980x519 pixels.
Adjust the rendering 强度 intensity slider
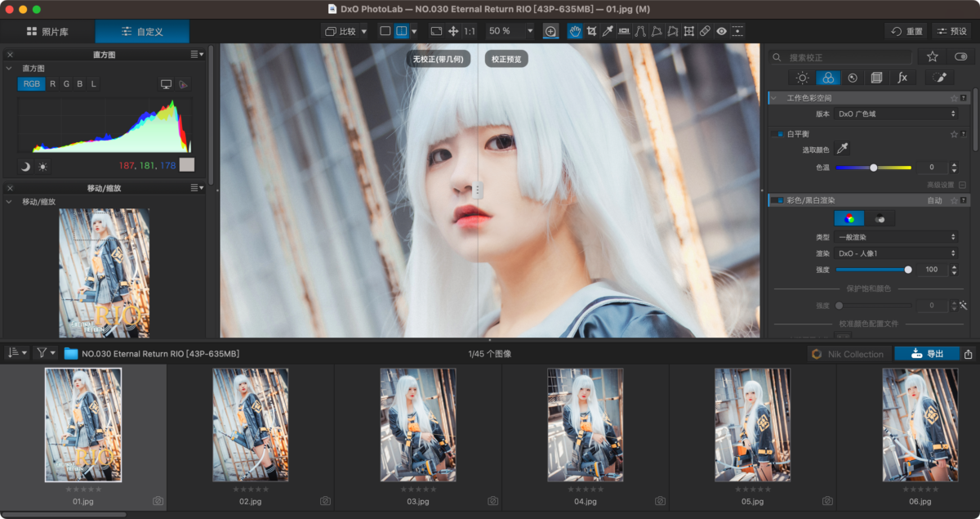pos(873,269)
